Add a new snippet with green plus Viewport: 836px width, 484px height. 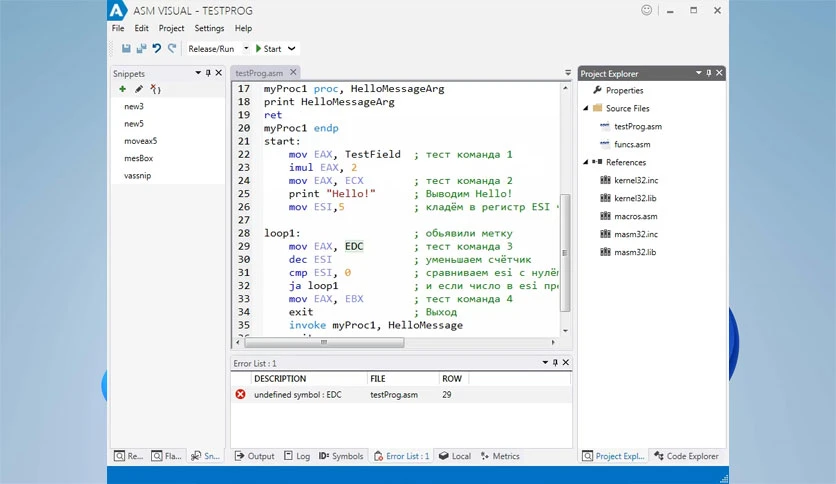(123, 89)
